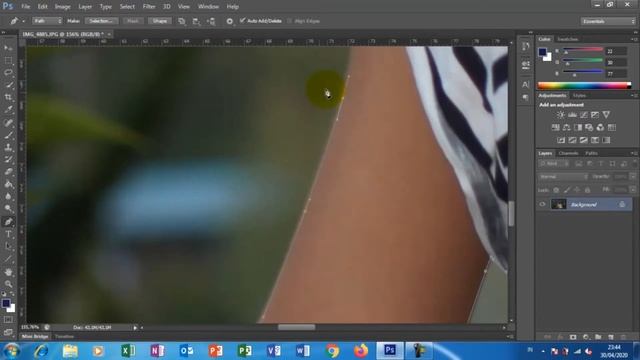Click the Mask button in options bar
Image resolution: width=640 pixels, height=360 pixels.
tap(133, 21)
